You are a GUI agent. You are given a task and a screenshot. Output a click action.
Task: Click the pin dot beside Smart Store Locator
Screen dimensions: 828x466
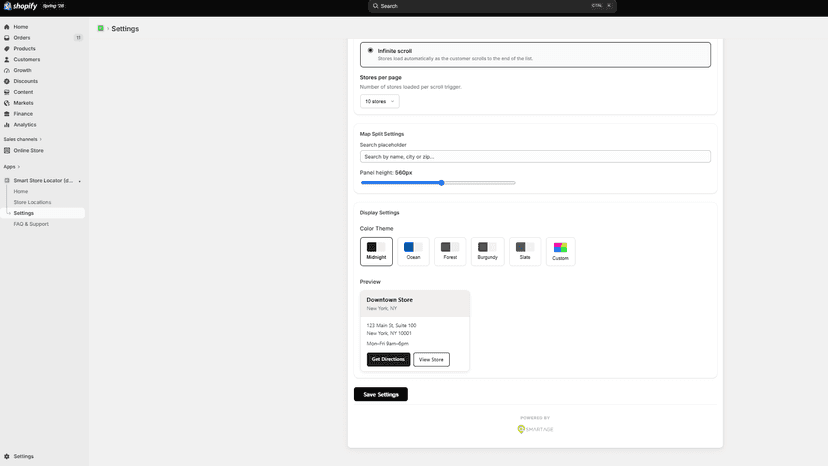tap(80, 181)
